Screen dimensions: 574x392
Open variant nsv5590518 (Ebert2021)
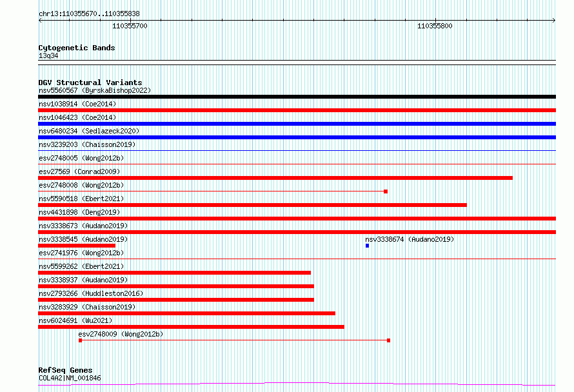click(81, 199)
